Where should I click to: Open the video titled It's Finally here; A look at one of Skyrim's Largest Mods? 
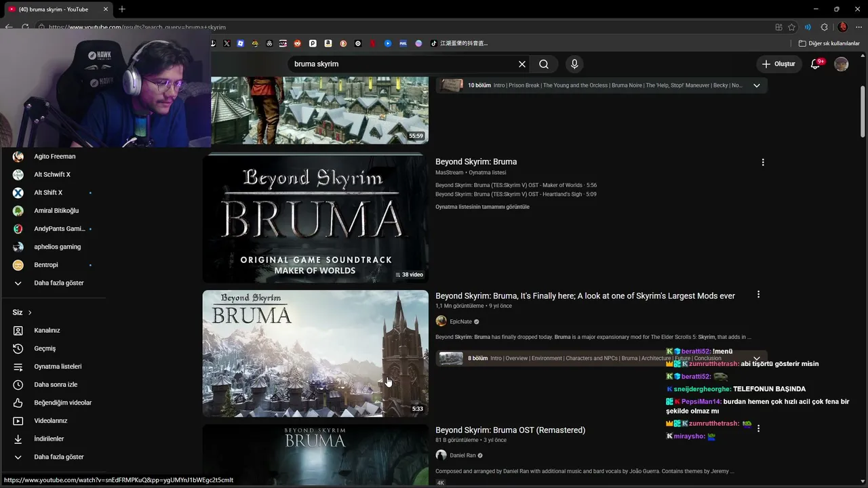pyautogui.click(x=585, y=296)
